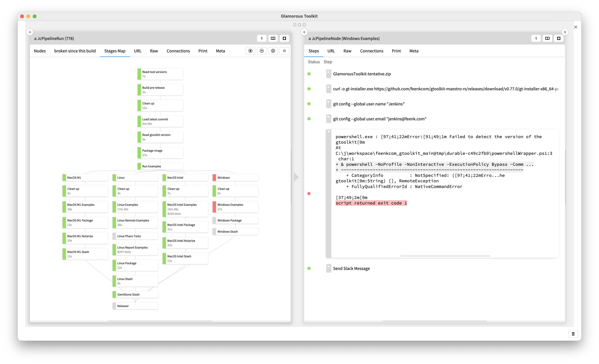599x364 pixels.
Task: Zoom out of the Stages Map
Action: (x=262, y=51)
